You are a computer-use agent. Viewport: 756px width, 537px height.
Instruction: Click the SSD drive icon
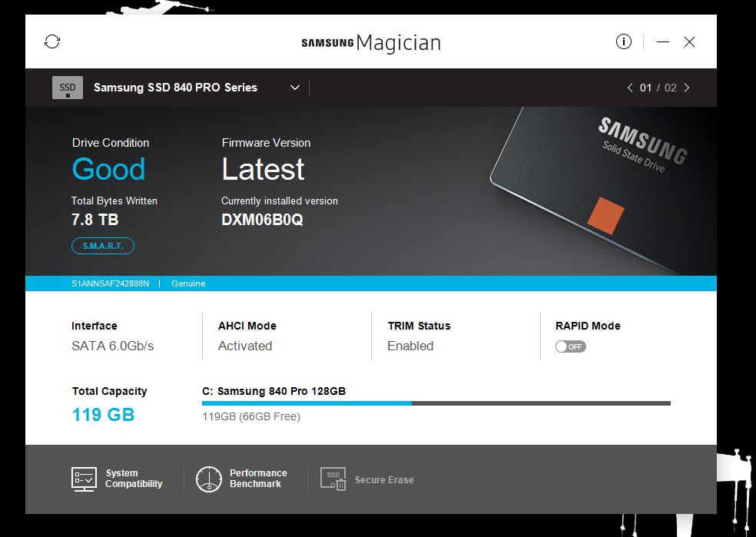point(68,88)
